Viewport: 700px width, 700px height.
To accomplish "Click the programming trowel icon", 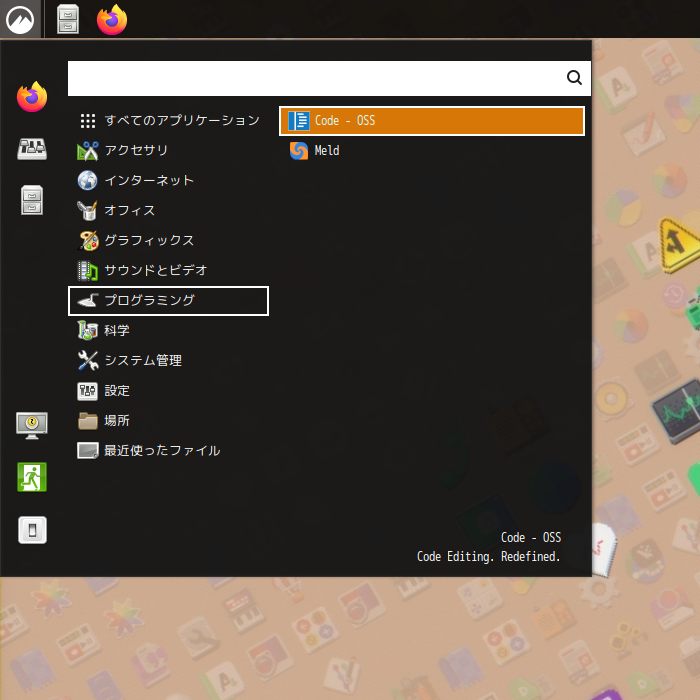I will 88,300.
